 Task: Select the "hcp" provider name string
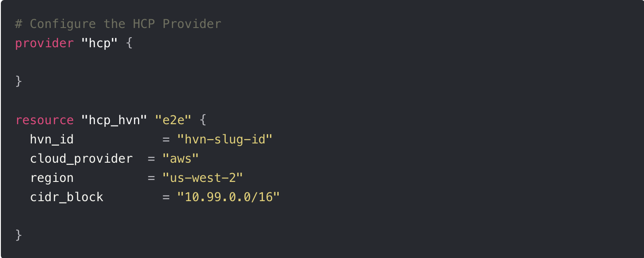pyautogui.click(x=100, y=43)
